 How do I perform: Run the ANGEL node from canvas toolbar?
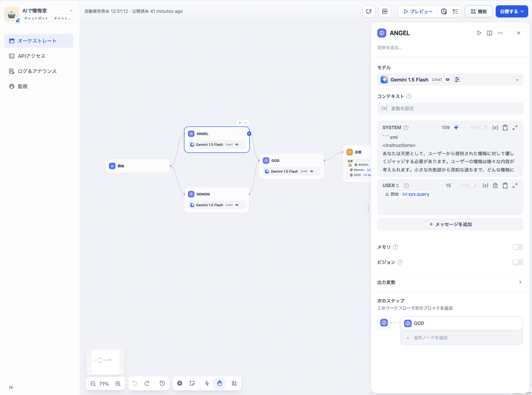[x=240, y=123]
